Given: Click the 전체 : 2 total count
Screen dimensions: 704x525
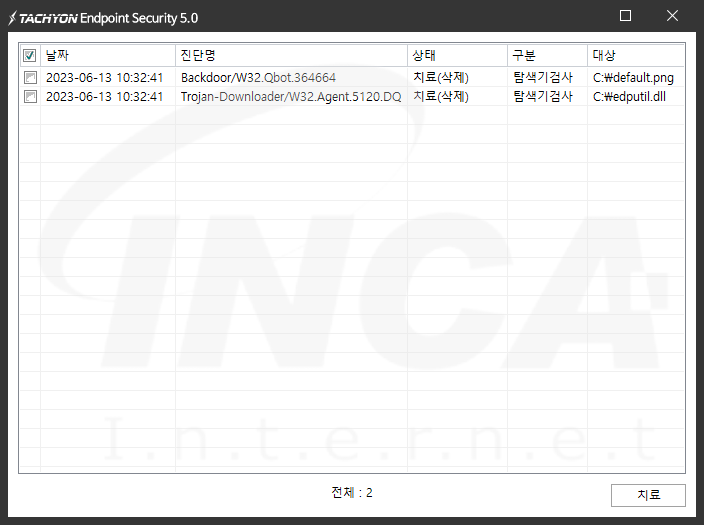Looking at the screenshot, I should 352,493.
